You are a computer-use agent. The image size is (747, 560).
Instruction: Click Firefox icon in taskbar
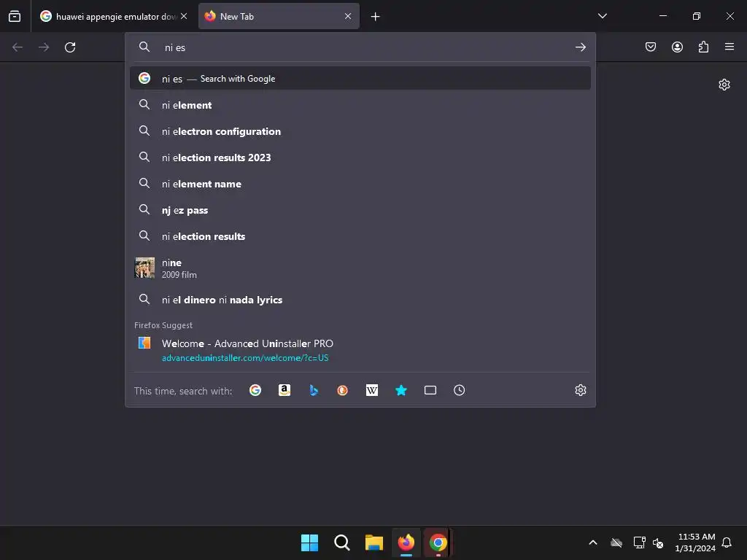[x=406, y=542]
